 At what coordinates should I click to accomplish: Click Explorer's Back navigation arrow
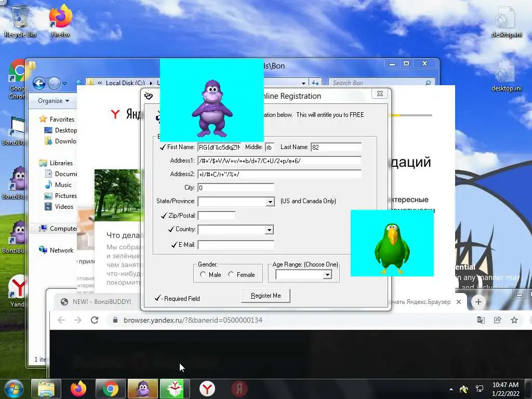pos(39,83)
